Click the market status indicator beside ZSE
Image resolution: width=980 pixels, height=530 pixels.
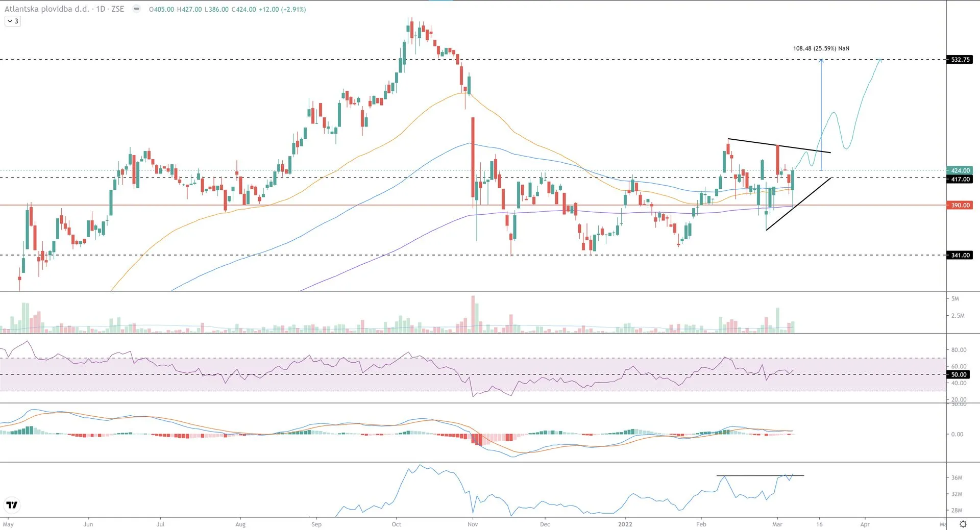(136, 9)
